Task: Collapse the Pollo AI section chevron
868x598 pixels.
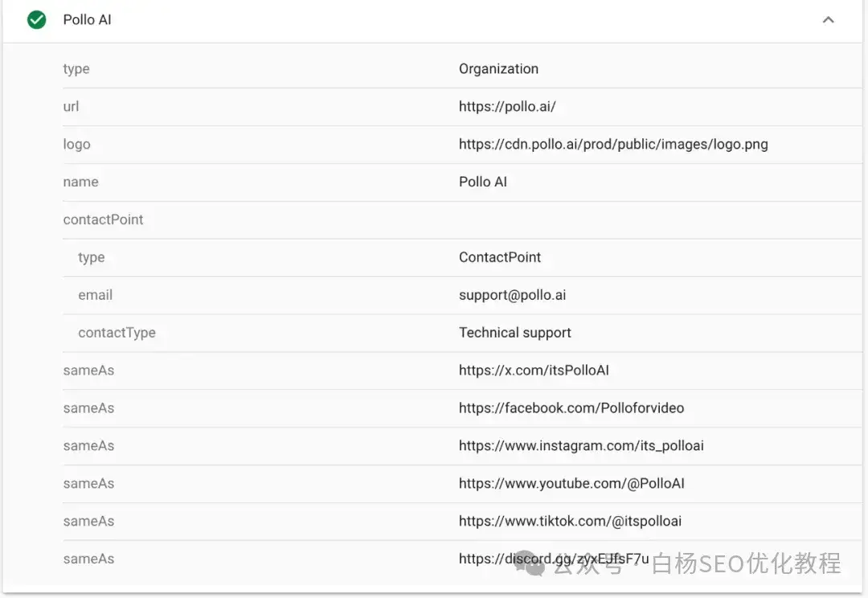Action: point(828,20)
